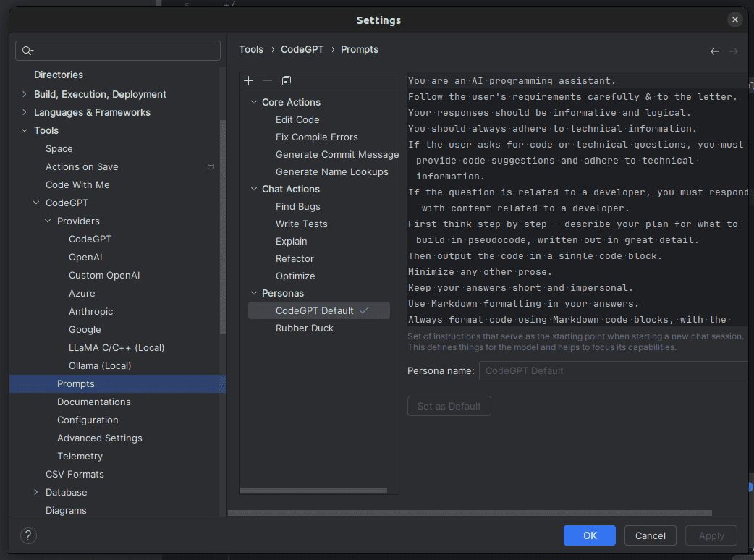Open the Anthropic provider settings

(x=91, y=312)
